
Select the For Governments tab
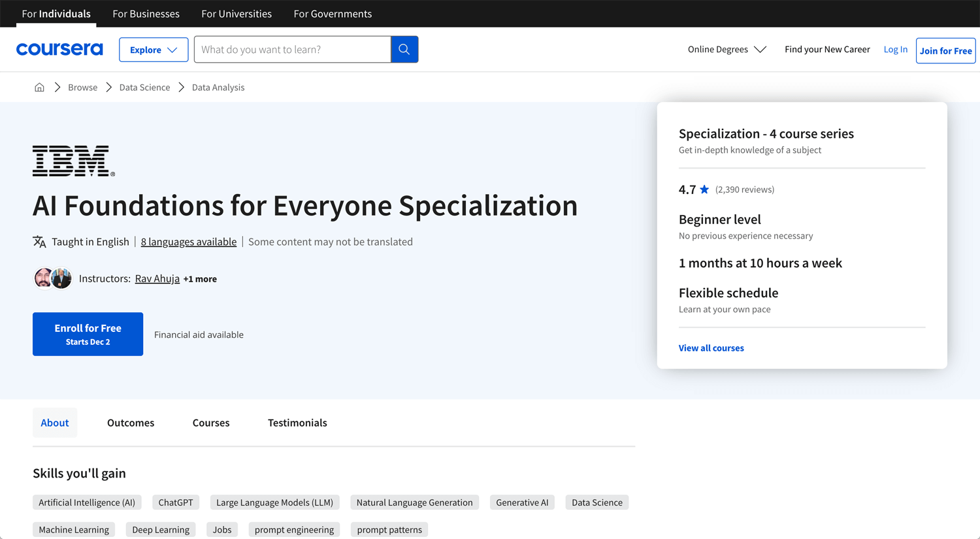[x=333, y=14]
